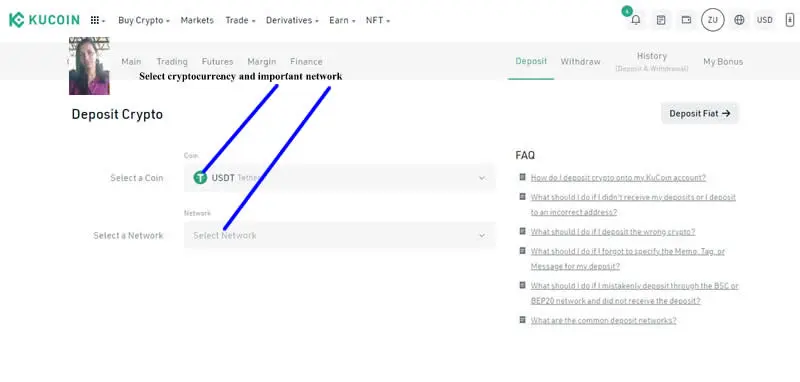The width and height of the screenshot is (800, 382).
Task: Open the wallet assets icon
Action: 687,20
